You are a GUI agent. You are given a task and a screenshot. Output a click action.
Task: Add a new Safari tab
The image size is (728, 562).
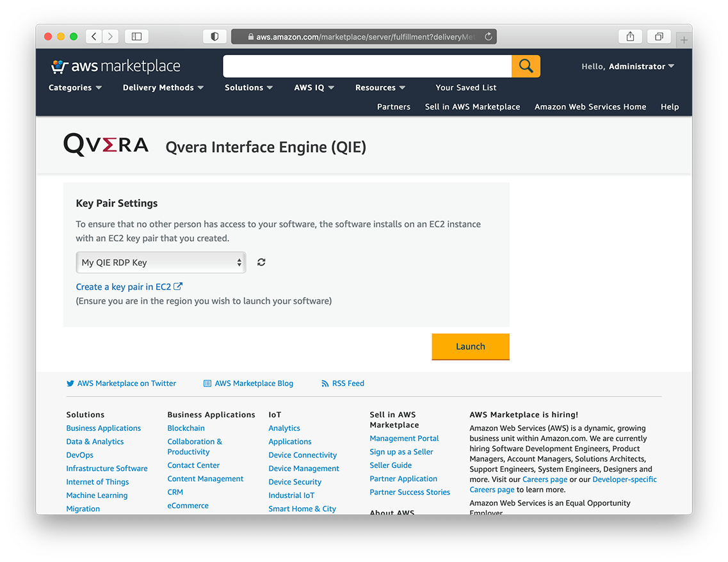684,40
